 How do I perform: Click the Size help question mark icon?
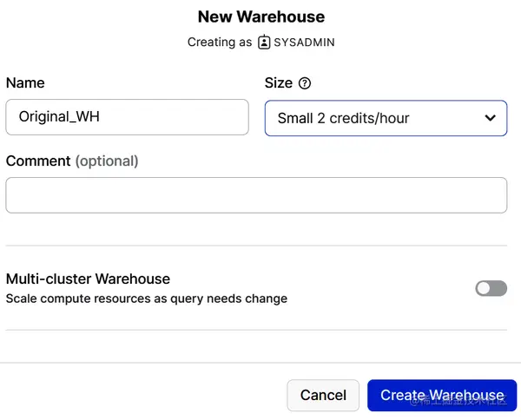tap(304, 83)
